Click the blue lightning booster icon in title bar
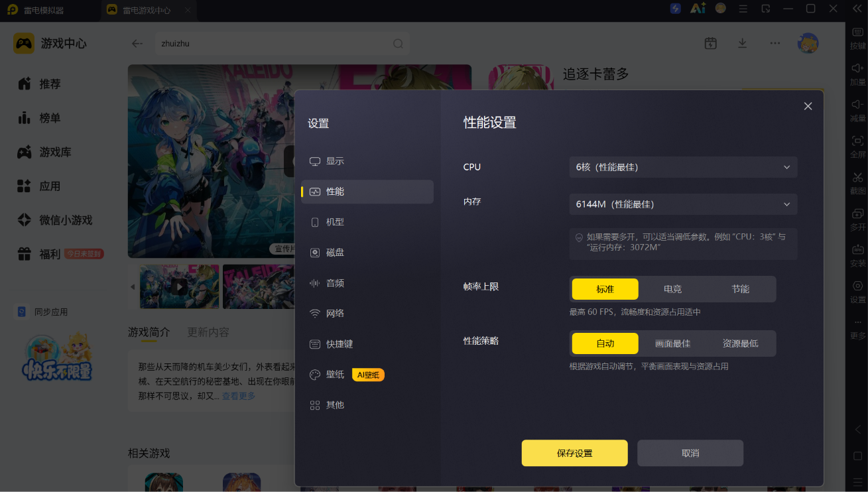868x492 pixels. (675, 9)
